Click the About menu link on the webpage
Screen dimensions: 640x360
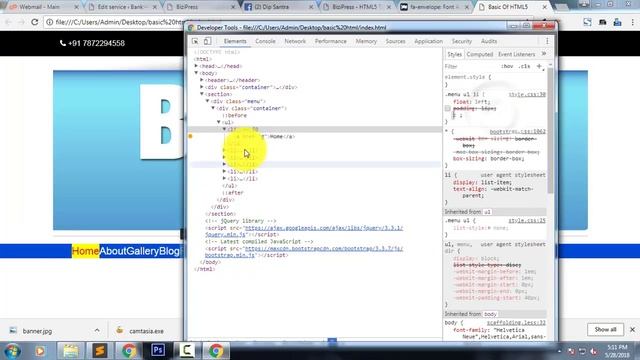click(x=113, y=251)
